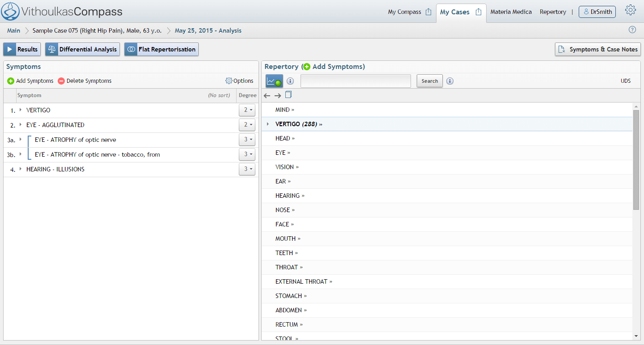Click the copy pages icon in repertory
The height and width of the screenshot is (345, 644).
288,95
